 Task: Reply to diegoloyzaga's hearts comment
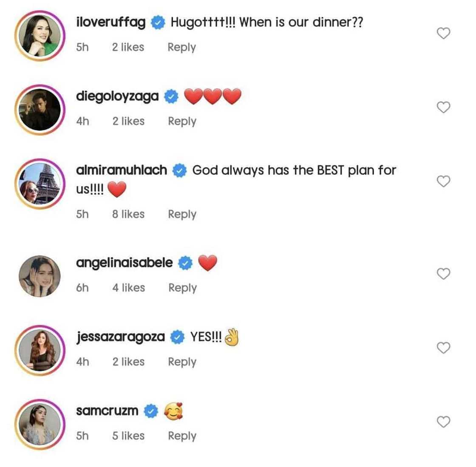click(x=182, y=121)
